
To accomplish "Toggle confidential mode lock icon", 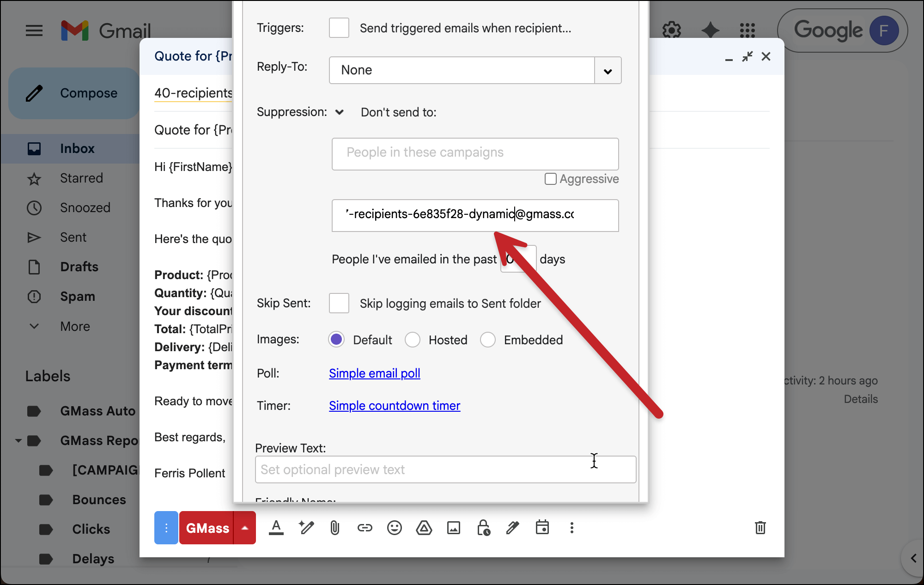I will coord(483,528).
